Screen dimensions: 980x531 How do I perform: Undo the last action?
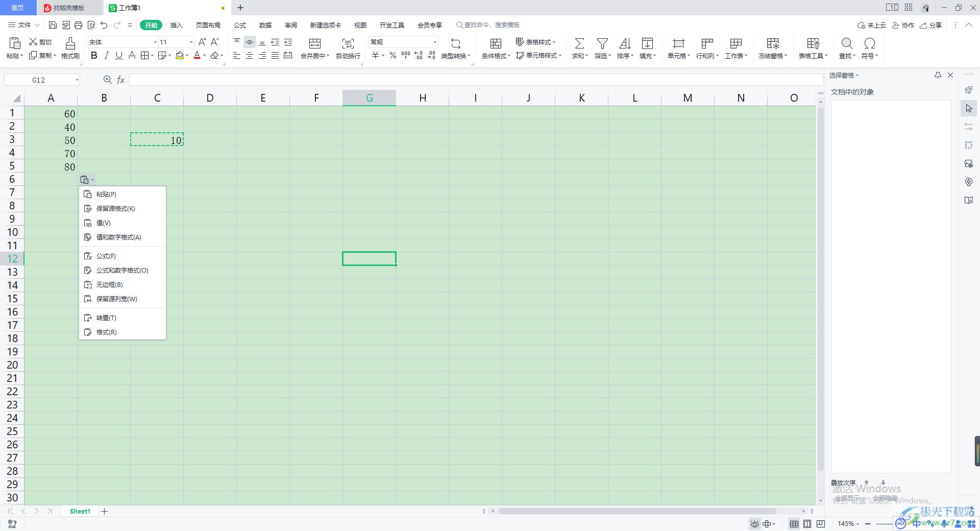[104, 25]
